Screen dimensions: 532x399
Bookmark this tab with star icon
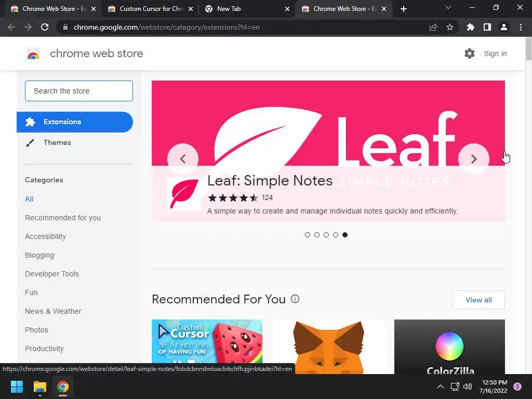click(x=450, y=27)
